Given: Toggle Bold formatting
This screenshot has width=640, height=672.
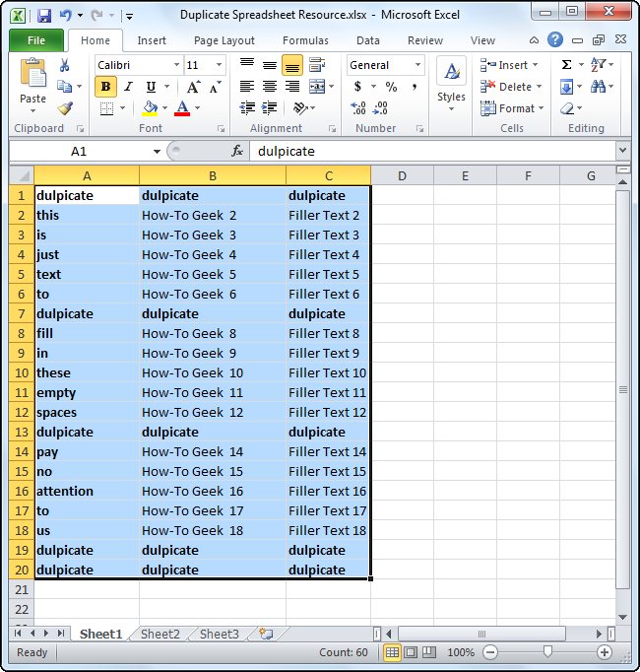Looking at the screenshot, I should tap(105, 87).
